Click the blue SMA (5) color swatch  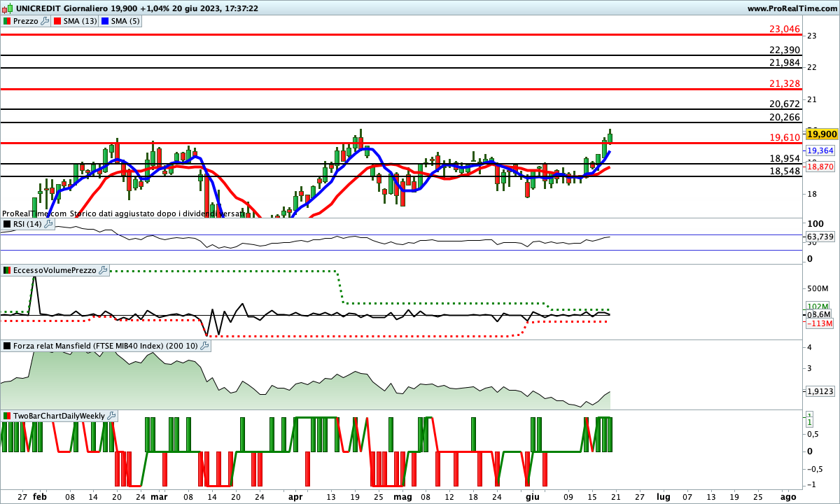(x=106, y=21)
